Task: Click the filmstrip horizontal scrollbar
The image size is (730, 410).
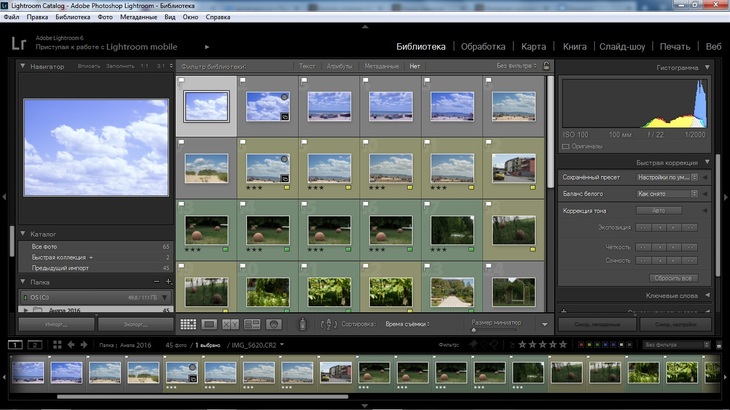Action: coord(203,397)
